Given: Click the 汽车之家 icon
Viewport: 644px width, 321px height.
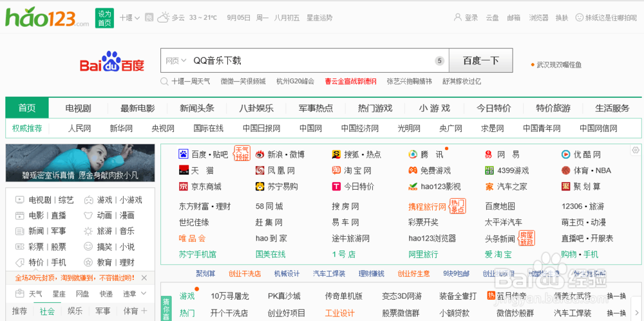Looking at the screenshot, I should pyautogui.click(x=489, y=187).
